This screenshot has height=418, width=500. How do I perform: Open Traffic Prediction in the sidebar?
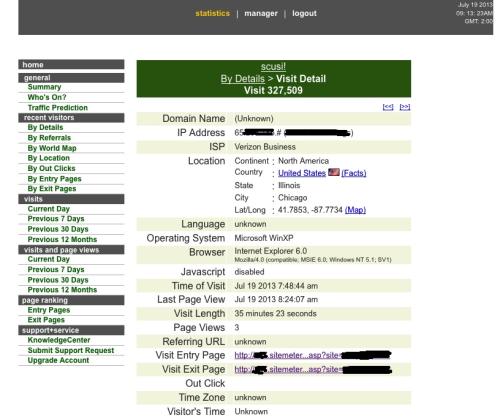pos(58,108)
